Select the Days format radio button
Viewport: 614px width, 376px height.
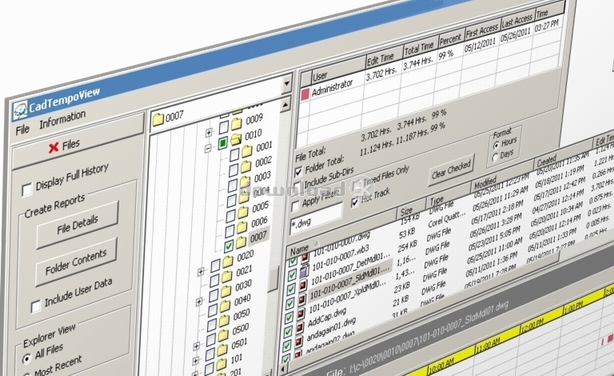pos(495,157)
